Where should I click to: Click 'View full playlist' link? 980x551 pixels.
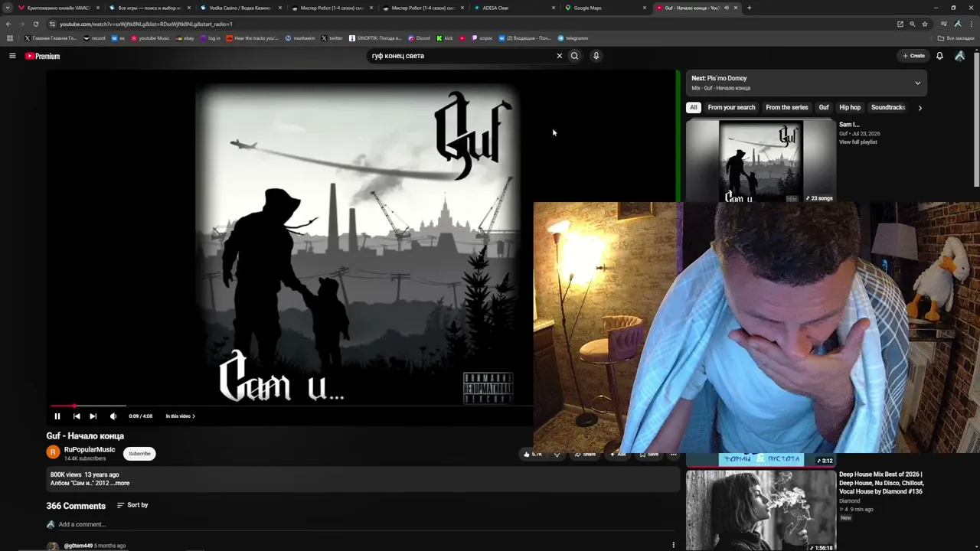[858, 142]
